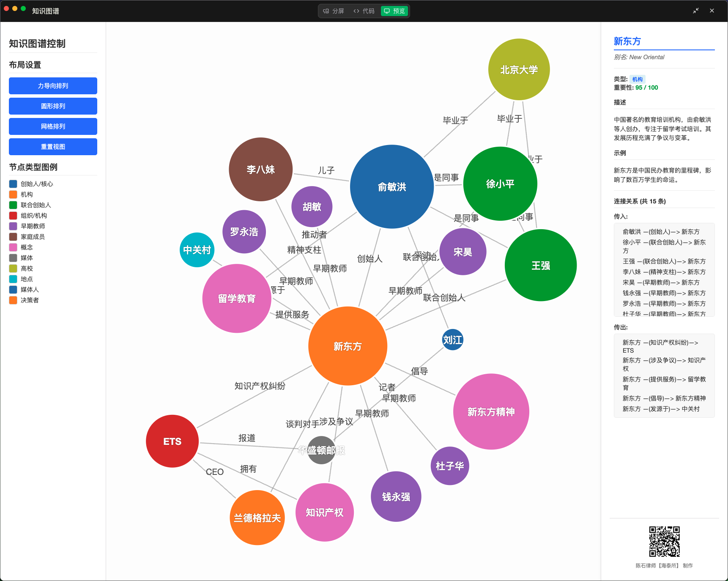This screenshot has width=728, height=581.
Task: Select the 王强 node
Action: 541,266
